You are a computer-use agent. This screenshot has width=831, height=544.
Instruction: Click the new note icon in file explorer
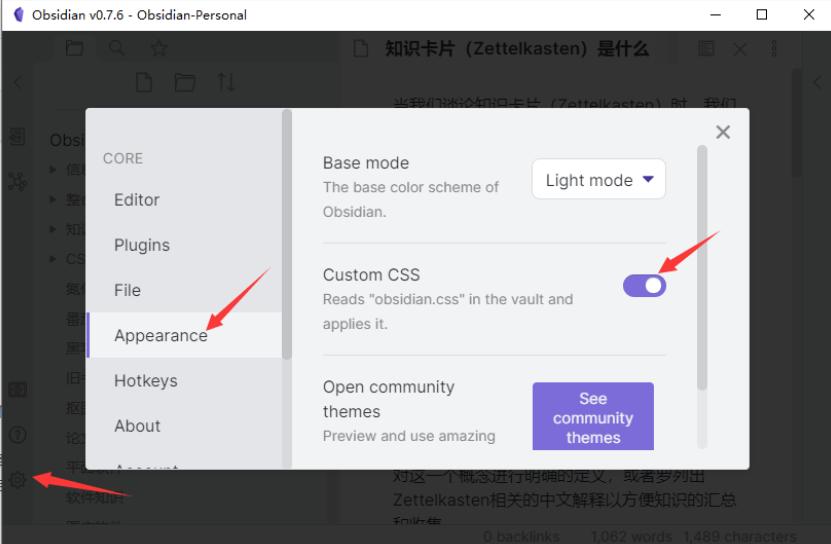[x=143, y=83]
